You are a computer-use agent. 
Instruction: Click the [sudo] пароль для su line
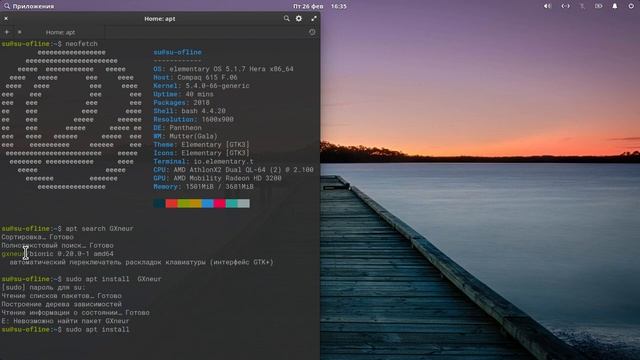point(44,287)
